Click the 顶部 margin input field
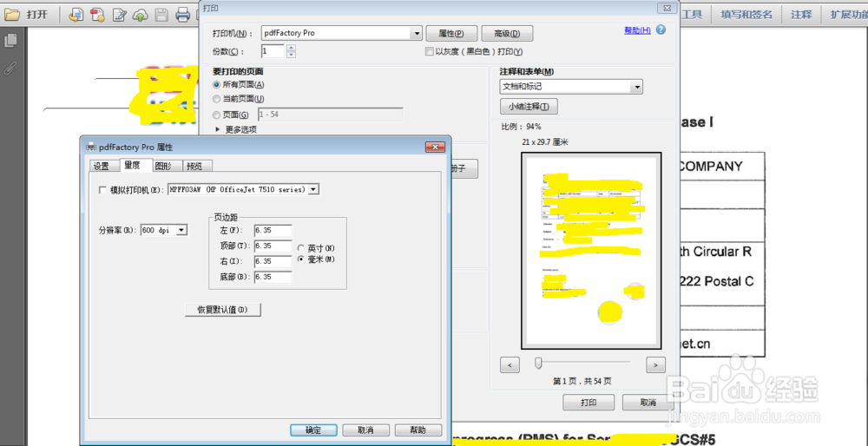 [273, 246]
